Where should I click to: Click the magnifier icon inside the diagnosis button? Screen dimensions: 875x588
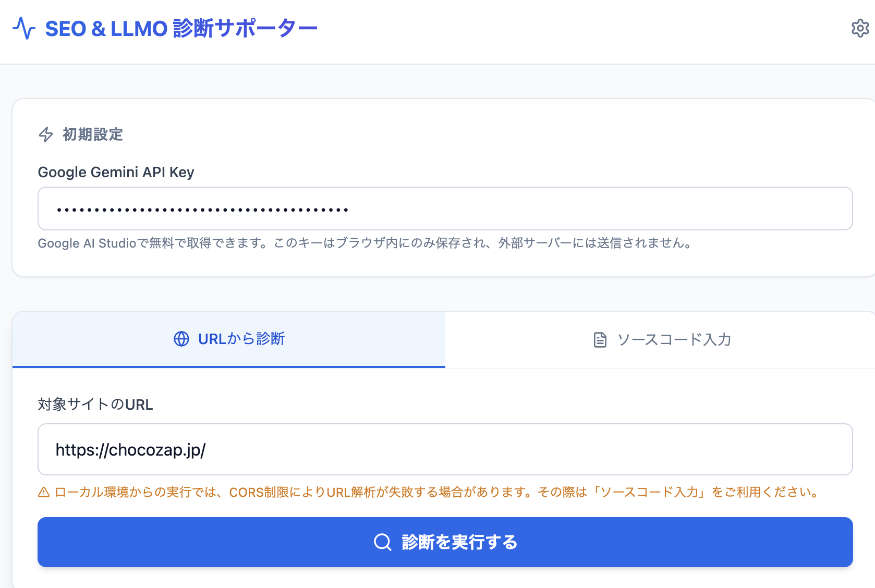(x=383, y=542)
